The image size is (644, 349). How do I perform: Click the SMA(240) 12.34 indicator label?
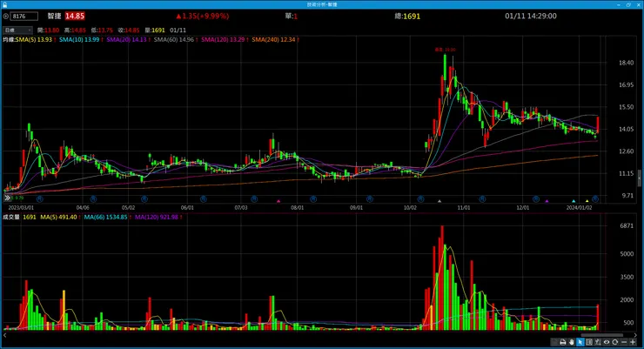273,40
